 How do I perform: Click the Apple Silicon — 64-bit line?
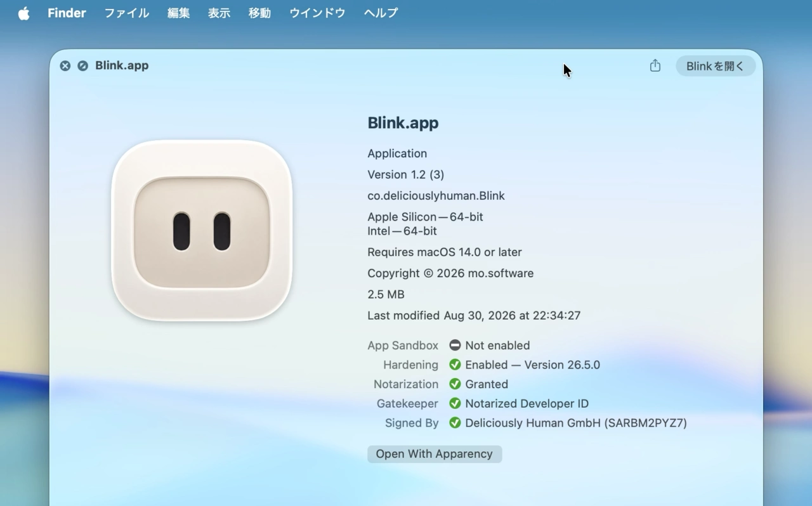pyautogui.click(x=426, y=217)
